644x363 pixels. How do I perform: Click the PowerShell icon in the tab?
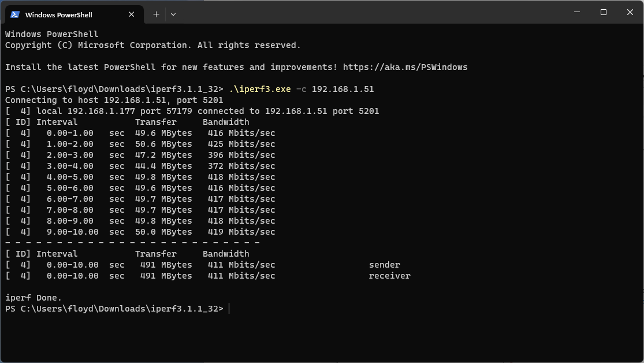15,14
